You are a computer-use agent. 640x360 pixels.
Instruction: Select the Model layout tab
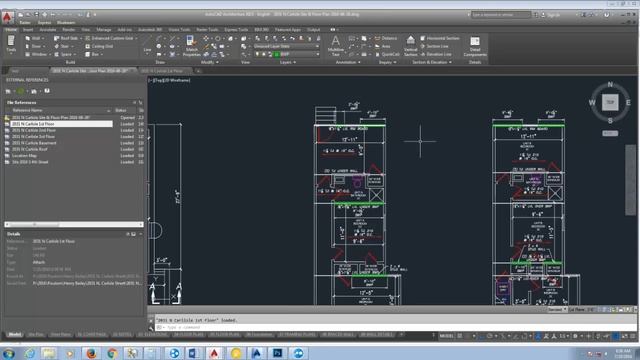pyautogui.click(x=15, y=335)
